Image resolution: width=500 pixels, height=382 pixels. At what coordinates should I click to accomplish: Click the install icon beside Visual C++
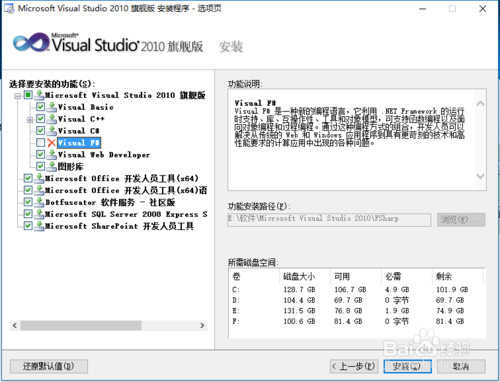coord(52,119)
